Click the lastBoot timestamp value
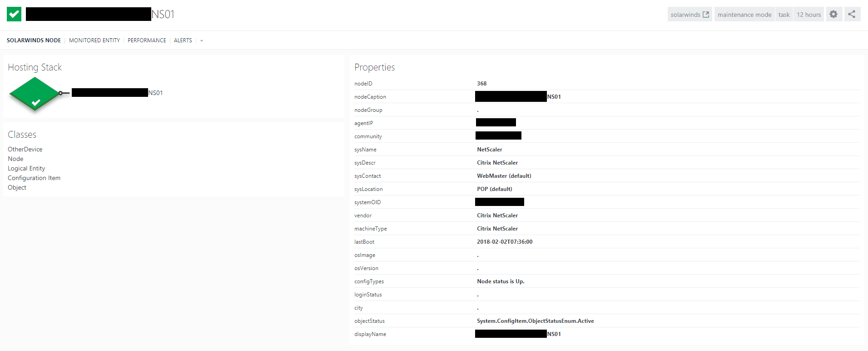Image resolution: width=868 pixels, height=351 pixels. click(504, 242)
